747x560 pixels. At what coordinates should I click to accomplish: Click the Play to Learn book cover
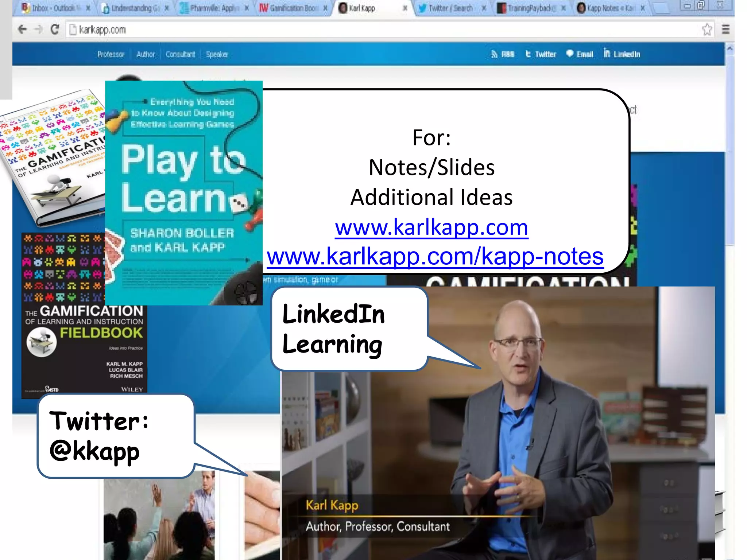[184, 193]
